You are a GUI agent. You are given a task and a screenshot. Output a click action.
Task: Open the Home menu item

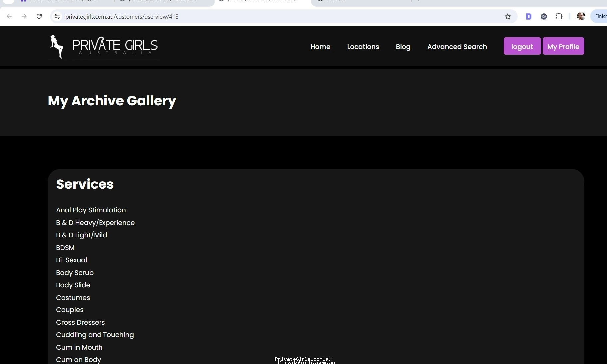[320, 47]
